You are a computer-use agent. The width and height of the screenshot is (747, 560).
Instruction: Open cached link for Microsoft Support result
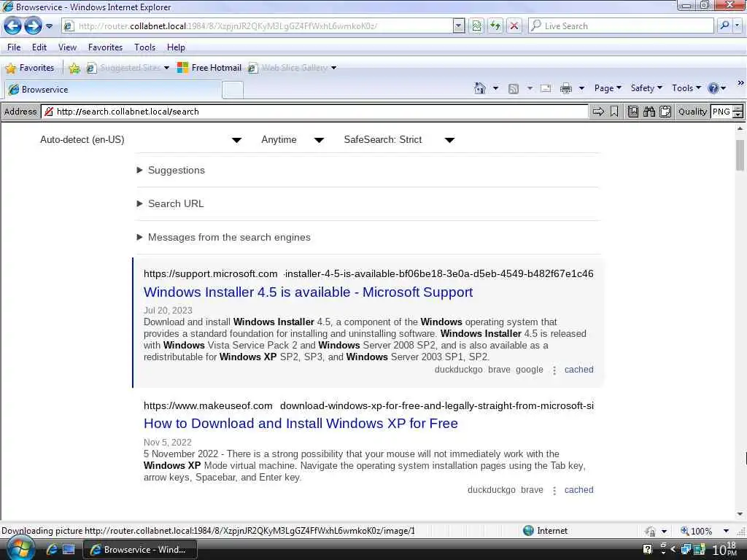(x=578, y=370)
